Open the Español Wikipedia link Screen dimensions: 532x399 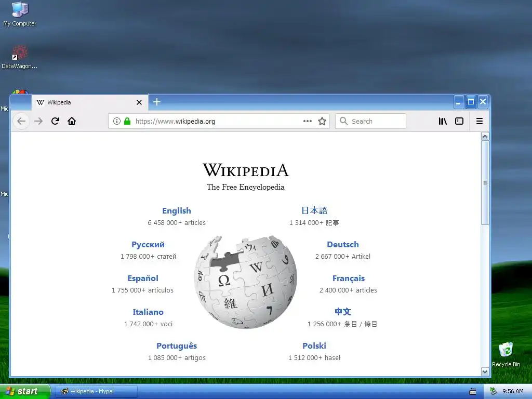(143, 278)
